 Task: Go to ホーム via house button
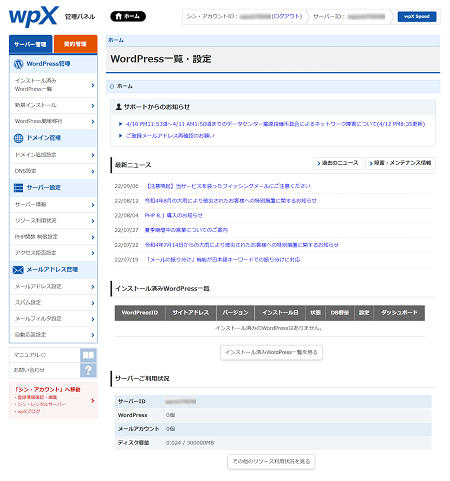128,16
